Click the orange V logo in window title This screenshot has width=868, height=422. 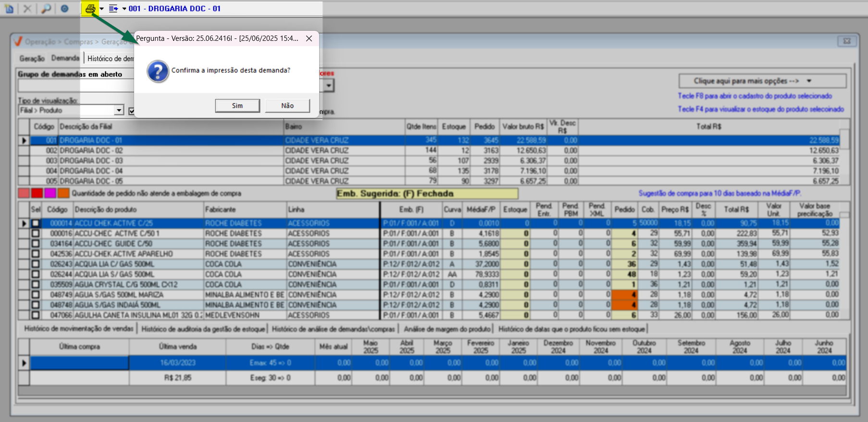click(x=18, y=41)
